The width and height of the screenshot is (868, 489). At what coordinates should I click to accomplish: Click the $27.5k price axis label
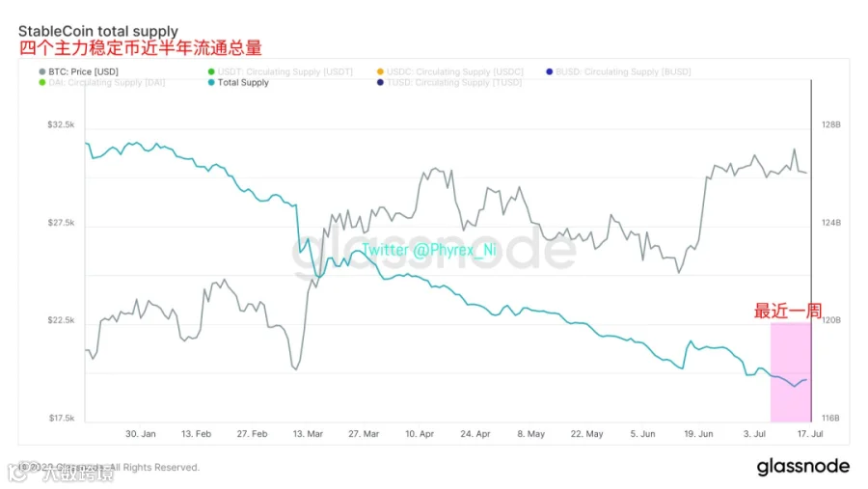pyautogui.click(x=61, y=223)
